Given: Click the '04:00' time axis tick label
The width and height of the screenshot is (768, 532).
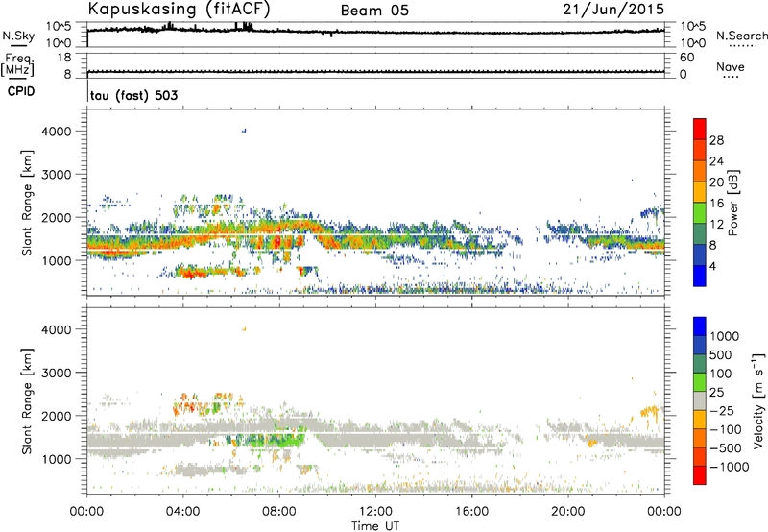Looking at the screenshot, I should coord(182,512).
